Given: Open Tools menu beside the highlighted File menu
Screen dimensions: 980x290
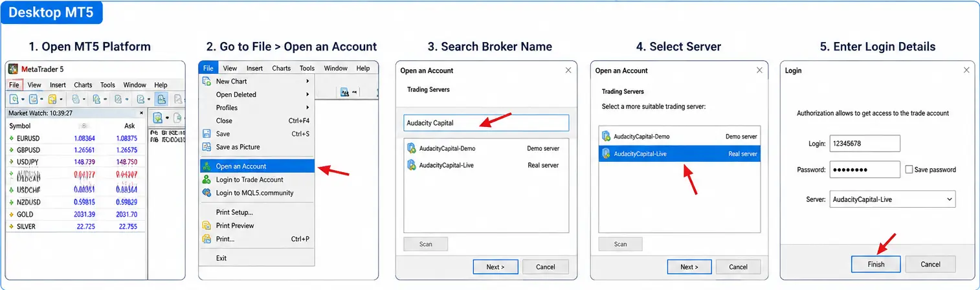Looking at the screenshot, I should tap(307, 68).
